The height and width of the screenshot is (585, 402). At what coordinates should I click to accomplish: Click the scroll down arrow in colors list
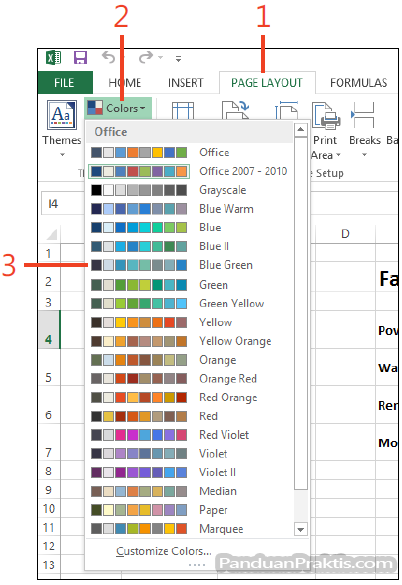[300, 529]
